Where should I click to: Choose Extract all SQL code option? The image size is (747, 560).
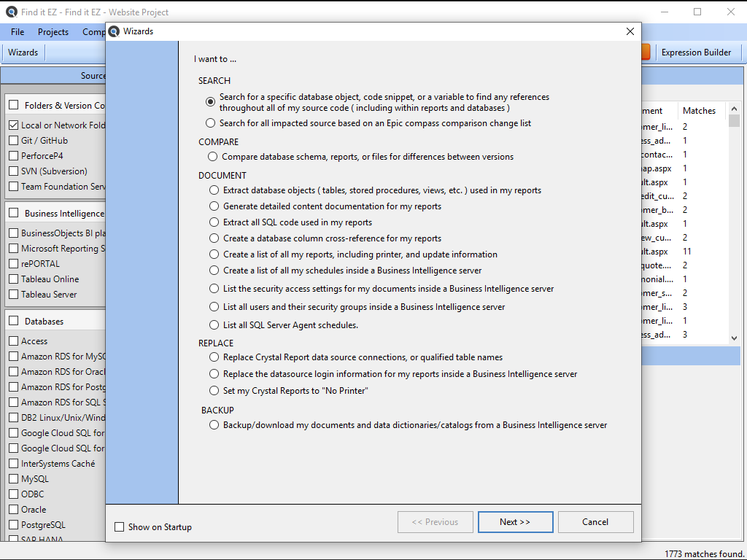[x=214, y=222]
